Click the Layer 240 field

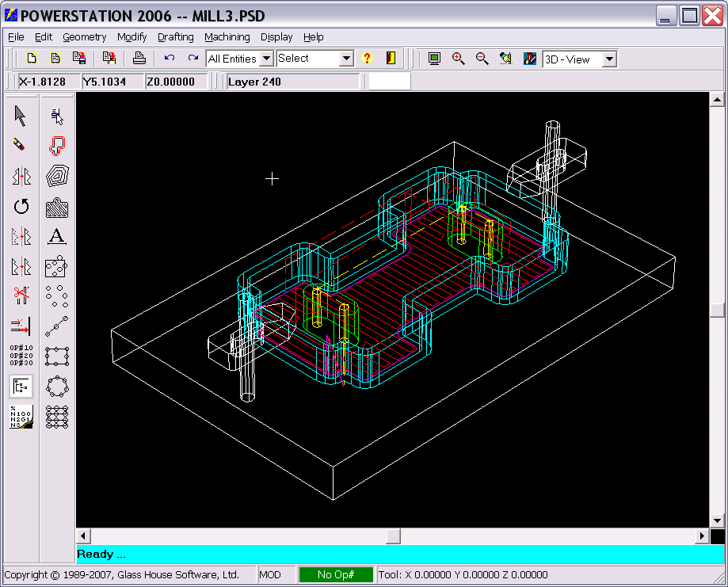coord(292,82)
